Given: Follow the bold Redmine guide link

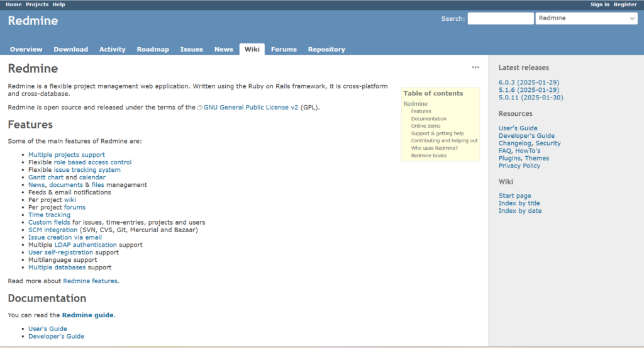Looking at the screenshot, I should [x=88, y=315].
